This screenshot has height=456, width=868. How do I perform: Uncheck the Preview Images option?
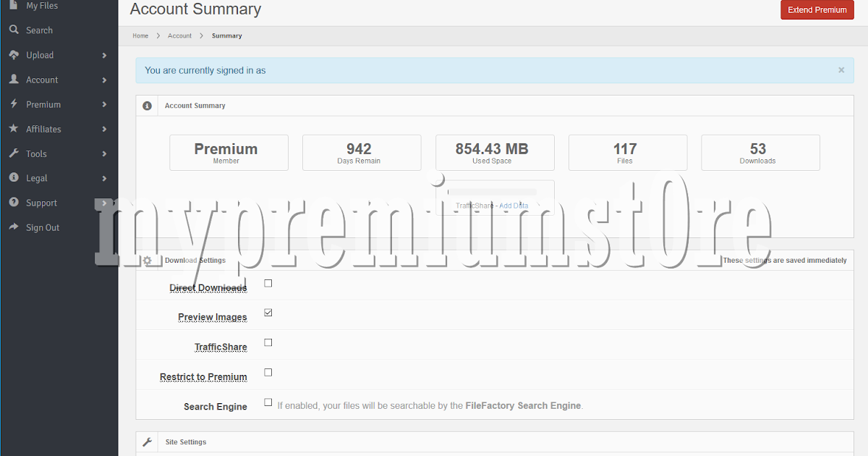268,313
